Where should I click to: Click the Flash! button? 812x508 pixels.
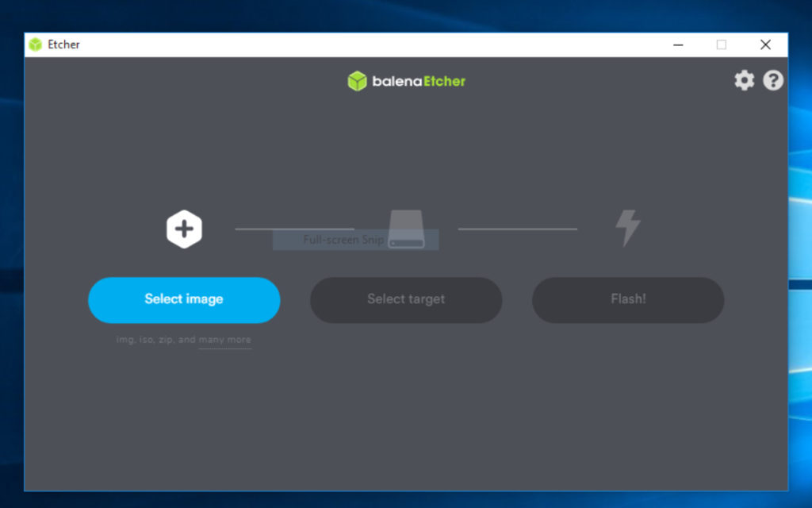click(628, 300)
